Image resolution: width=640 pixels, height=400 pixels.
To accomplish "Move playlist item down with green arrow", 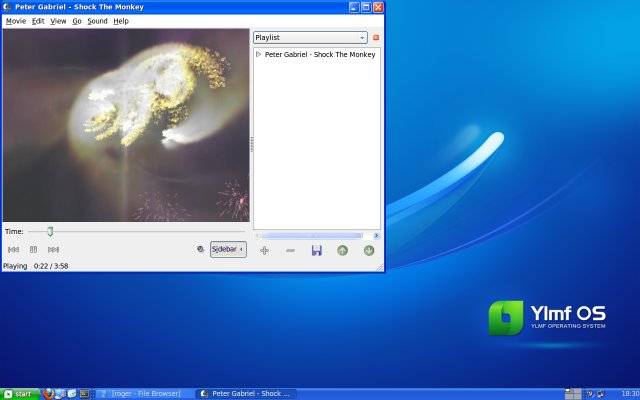I will [x=368, y=250].
